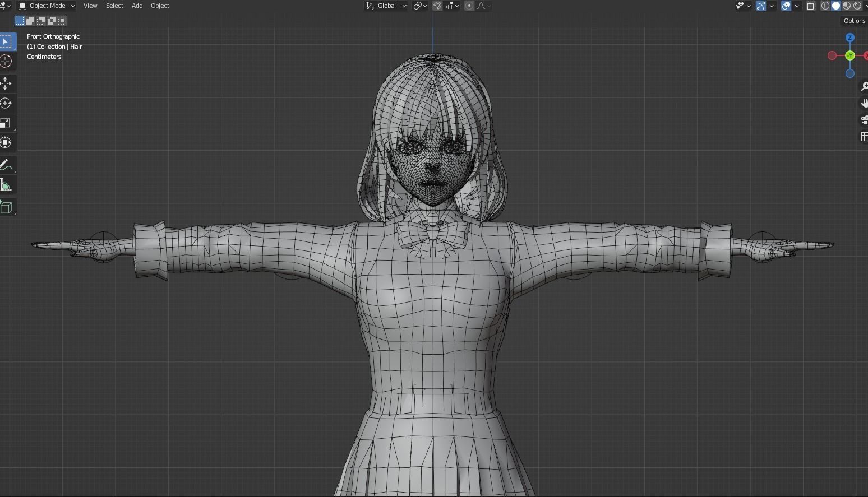868x497 pixels.
Task: Click the -Y axis on navigation gizmo
Action: 850,55
